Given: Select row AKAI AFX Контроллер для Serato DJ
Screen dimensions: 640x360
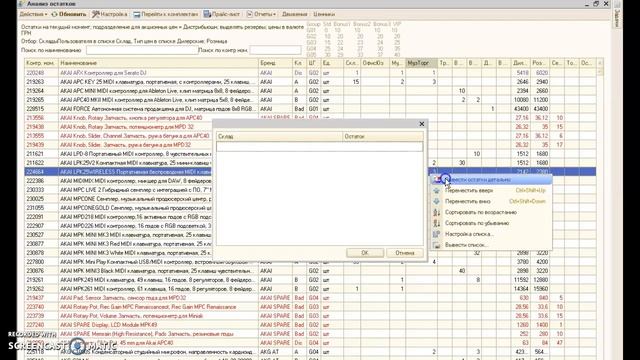Looking at the screenshot, I should tap(310, 73).
